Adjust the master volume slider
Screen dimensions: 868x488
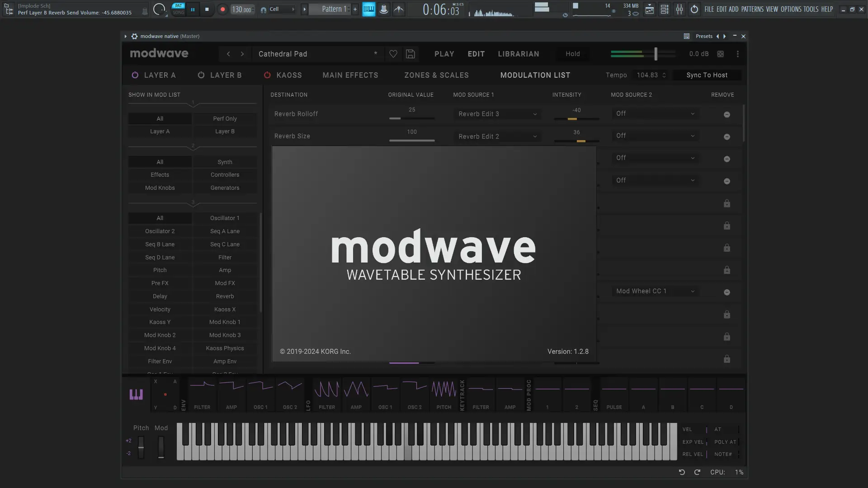(656, 54)
